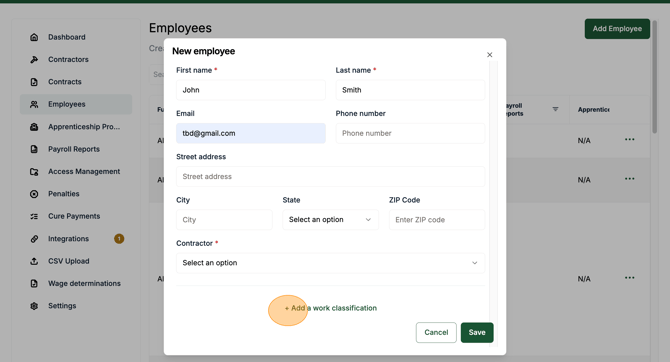Screen dimensions: 670x362
Task: Click the ZIP Code field
Action: 437,220
